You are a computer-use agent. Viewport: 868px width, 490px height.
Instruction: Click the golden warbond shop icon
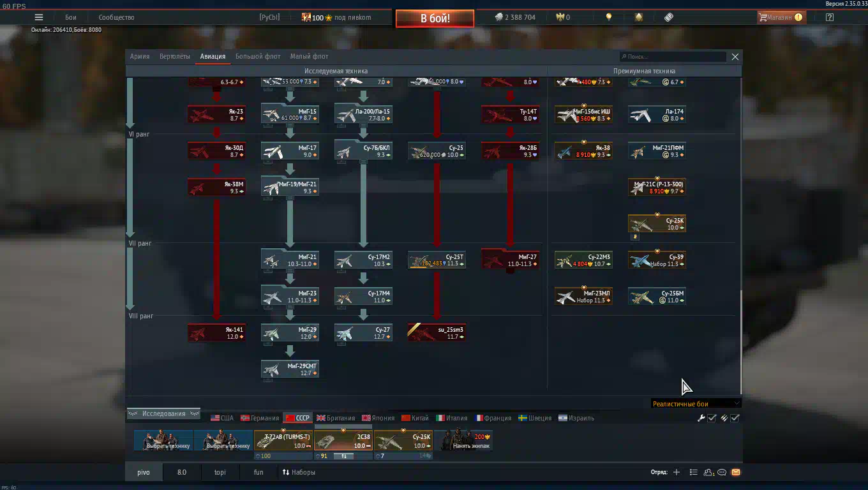coord(639,17)
